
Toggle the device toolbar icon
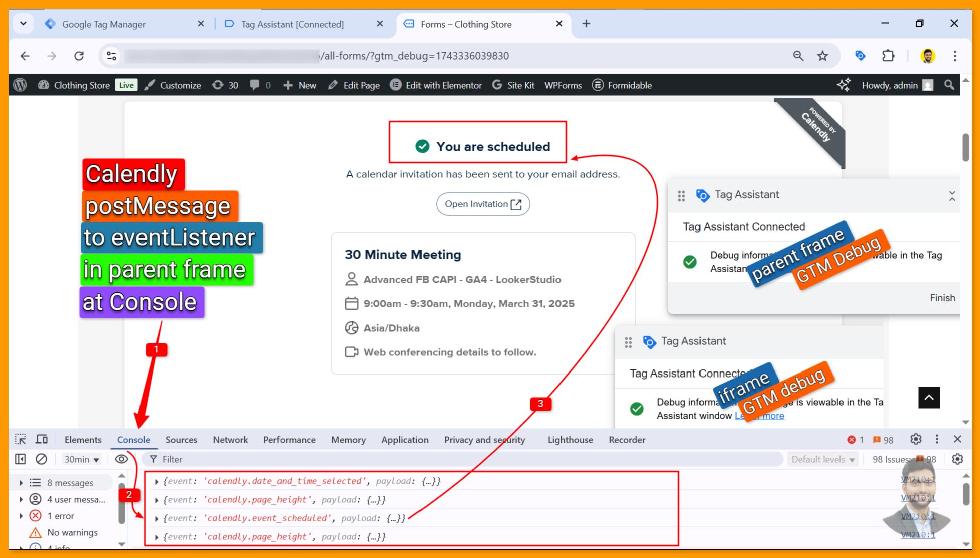tap(42, 440)
